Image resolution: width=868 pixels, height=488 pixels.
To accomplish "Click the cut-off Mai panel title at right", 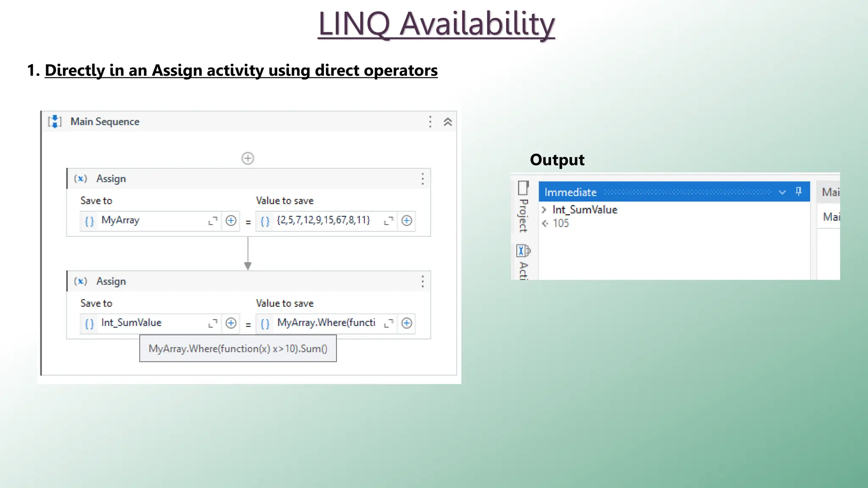I will (x=830, y=192).
